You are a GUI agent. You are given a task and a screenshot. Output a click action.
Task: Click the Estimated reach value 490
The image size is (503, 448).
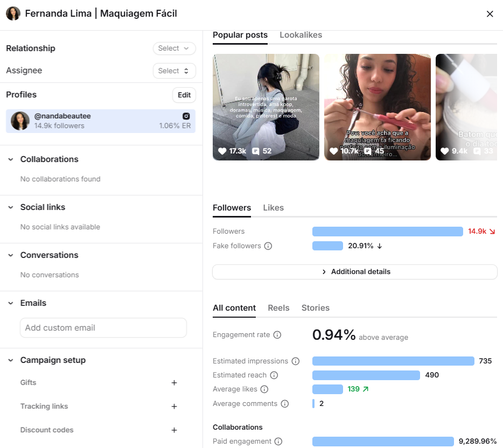click(432, 375)
